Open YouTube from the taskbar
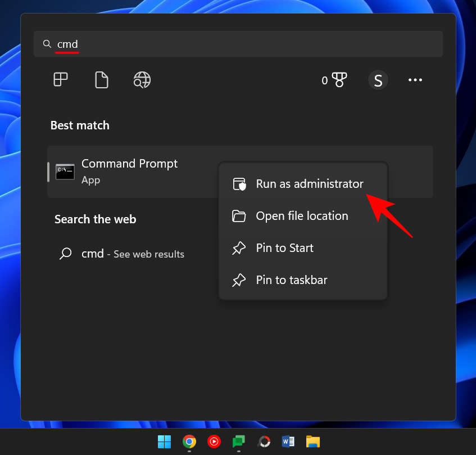476x455 pixels. [214, 442]
